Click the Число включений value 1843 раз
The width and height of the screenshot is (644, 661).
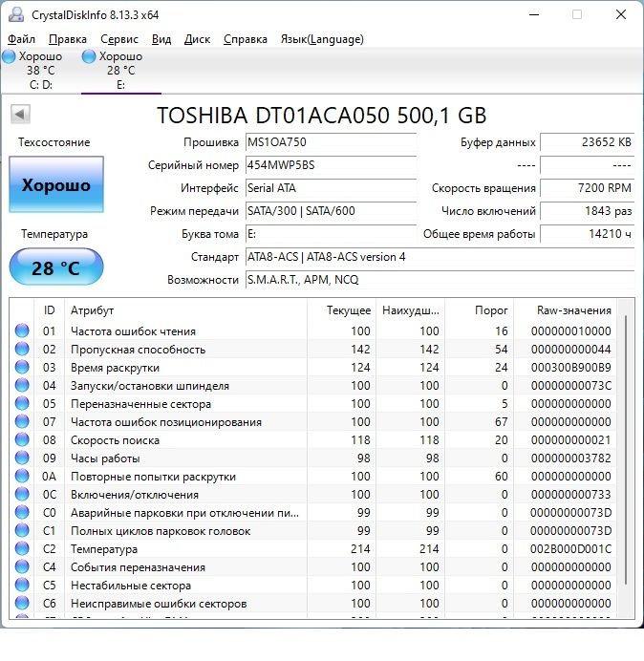tap(587, 211)
